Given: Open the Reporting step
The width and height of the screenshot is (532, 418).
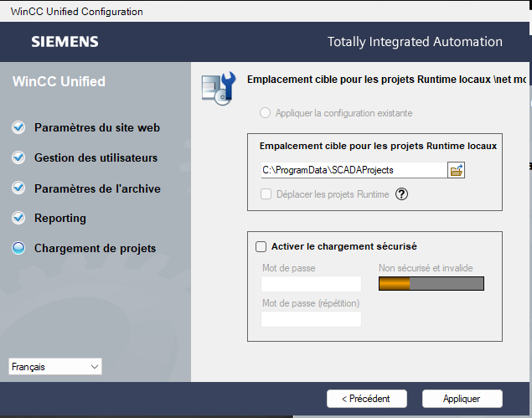Looking at the screenshot, I should tap(60, 218).
